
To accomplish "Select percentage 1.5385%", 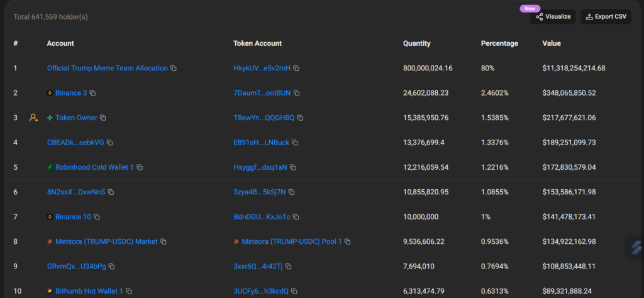I will (494, 118).
